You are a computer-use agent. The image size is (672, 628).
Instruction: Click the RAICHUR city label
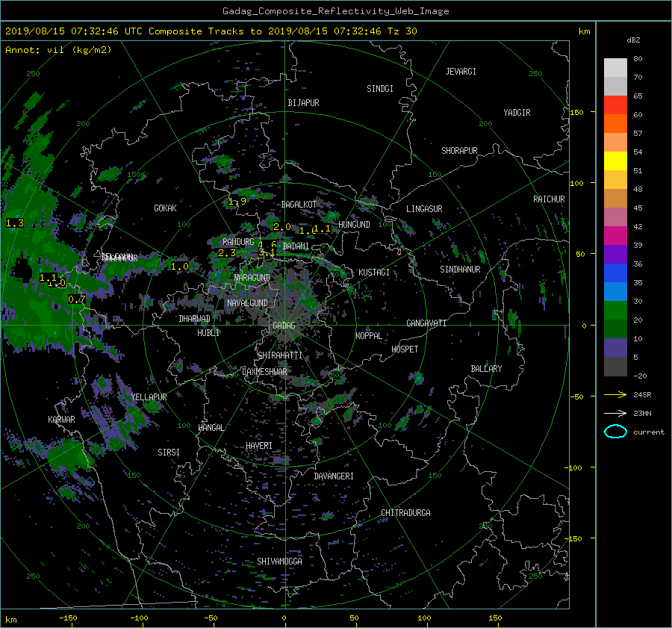click(x=549, y=199)
